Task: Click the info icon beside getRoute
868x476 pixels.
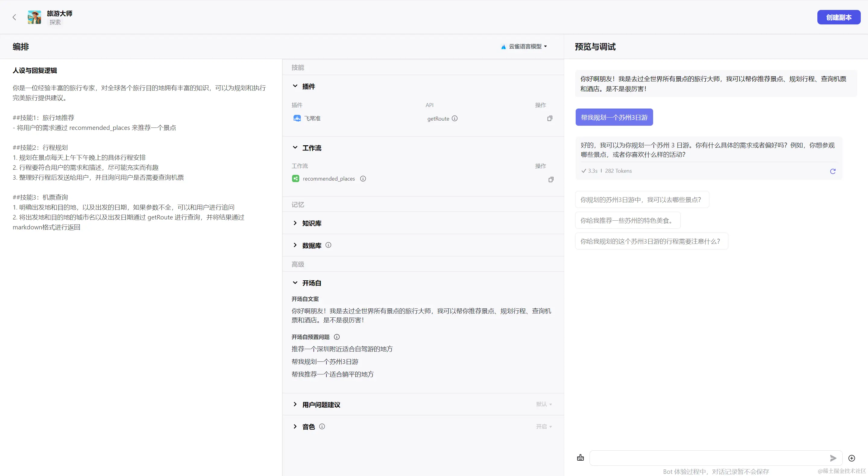Action: (454, 118)
